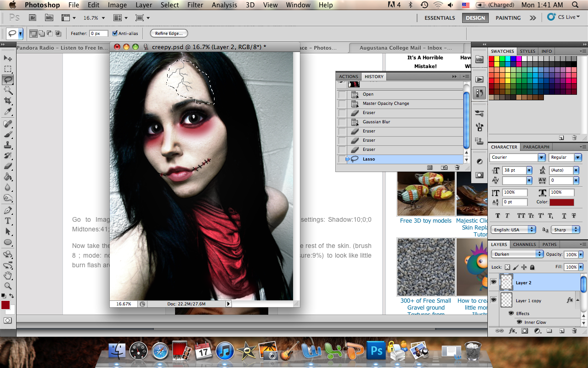
Task: Click the Refine Edge button
Action: pyautogui.click(x=169, y=33)
